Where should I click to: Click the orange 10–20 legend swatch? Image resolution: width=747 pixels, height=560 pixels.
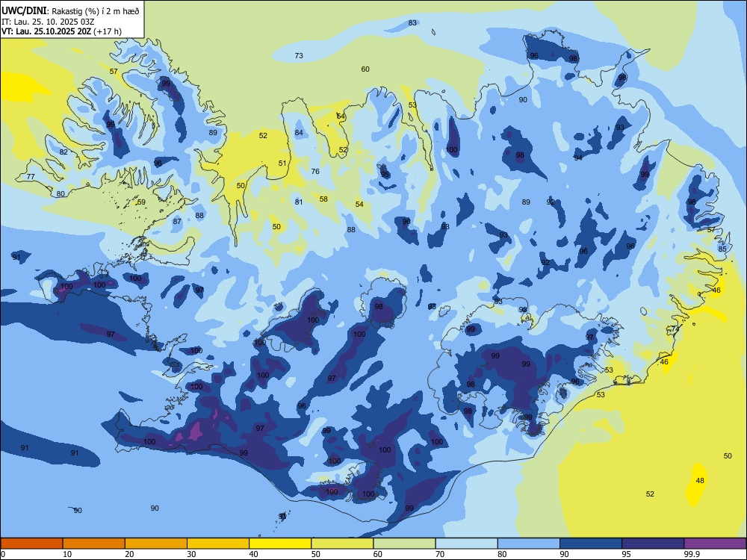point(94,544)
